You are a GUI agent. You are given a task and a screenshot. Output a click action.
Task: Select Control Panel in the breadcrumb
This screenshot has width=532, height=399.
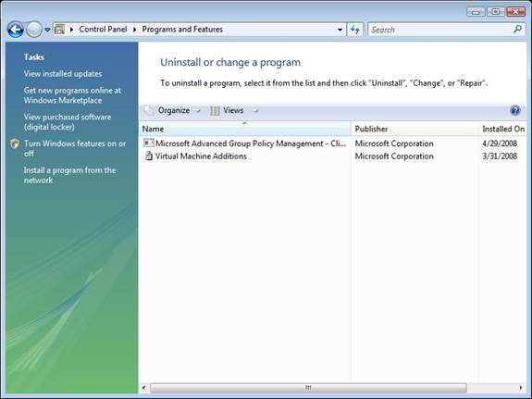click(103, 30)
